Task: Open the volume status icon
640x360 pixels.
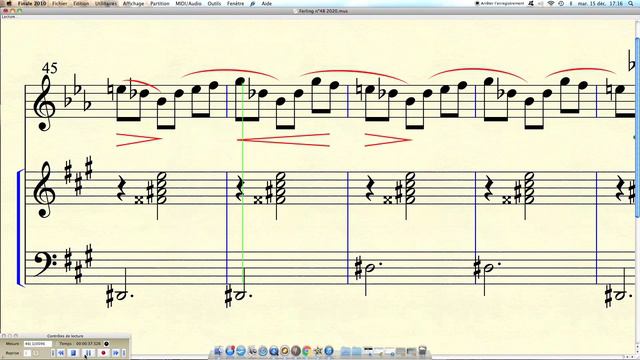Action: [x=540, y=3]
